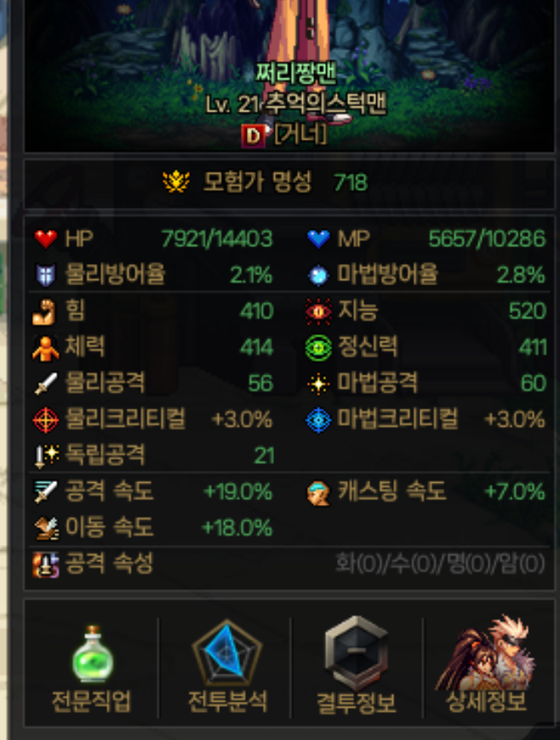
Task: Click the 정신력 green eye icon
Action: tap(318, 347)
